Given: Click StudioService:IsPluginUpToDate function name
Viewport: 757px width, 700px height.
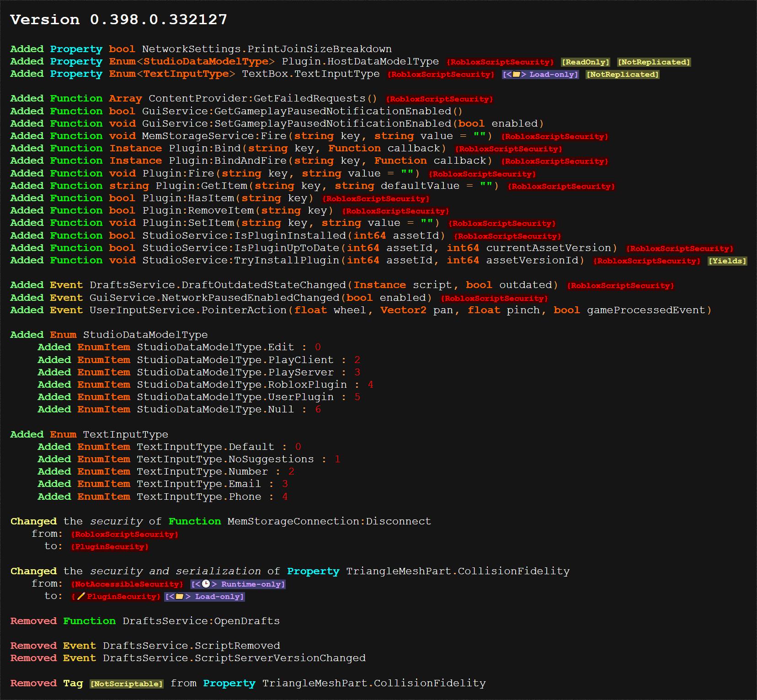Looking at the screenshot, I should (x=241, y=248).
